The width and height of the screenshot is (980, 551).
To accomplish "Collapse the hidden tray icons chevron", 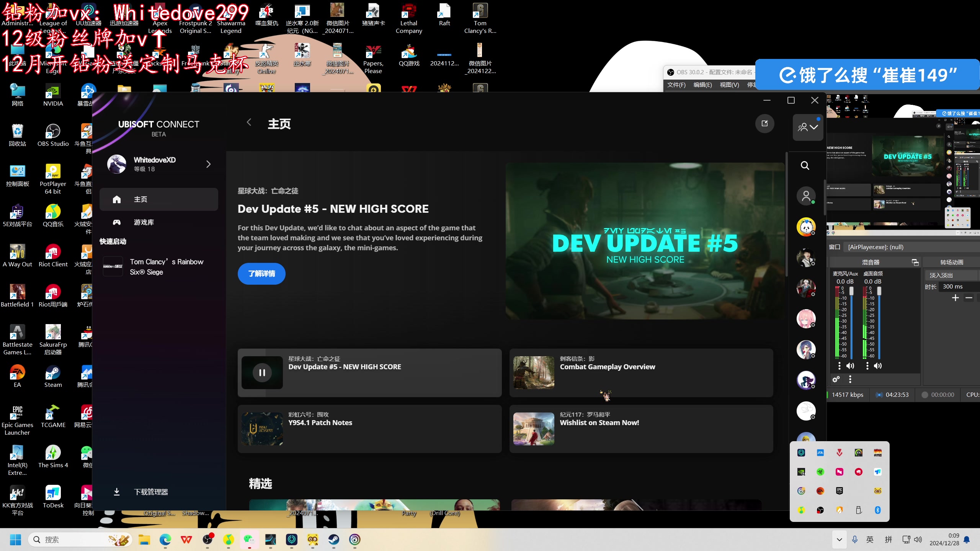I will pyautogui.click(x=840, y=540).
